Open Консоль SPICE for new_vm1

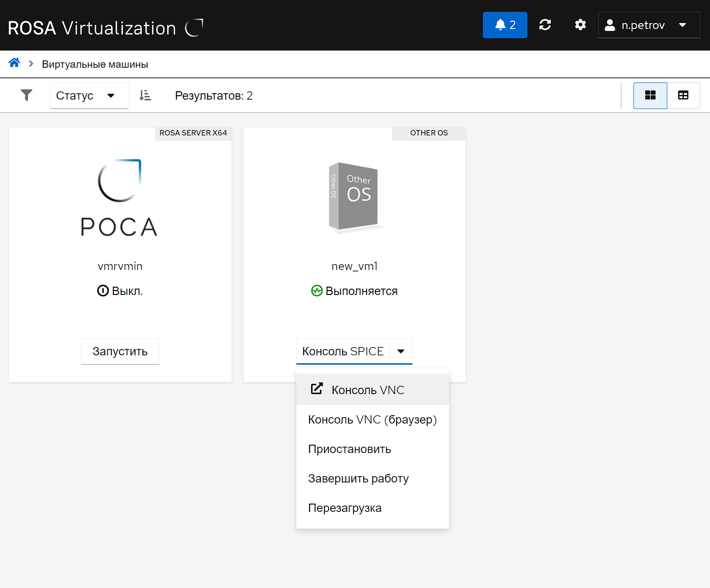pos(343,351)
